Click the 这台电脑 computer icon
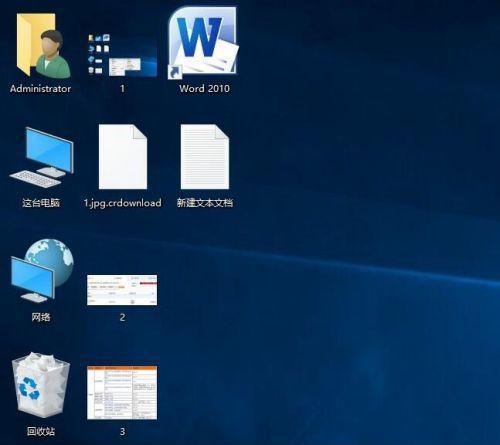Viewport: 500px width, 445px height. click(41, 157)
